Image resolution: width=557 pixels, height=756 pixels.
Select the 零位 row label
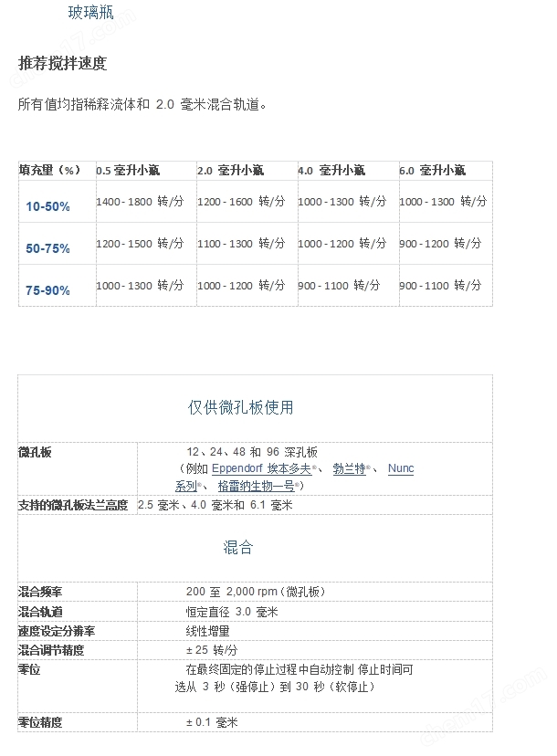click(x=29, y=669)
